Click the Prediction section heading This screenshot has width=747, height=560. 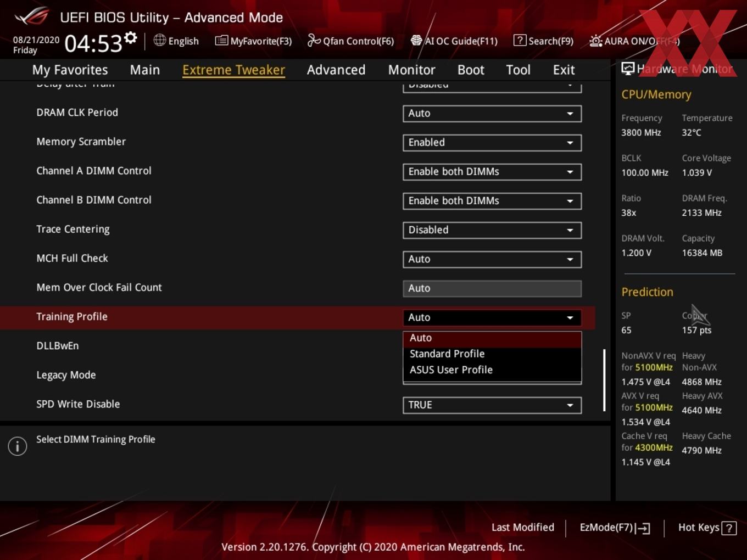(647, 292)
